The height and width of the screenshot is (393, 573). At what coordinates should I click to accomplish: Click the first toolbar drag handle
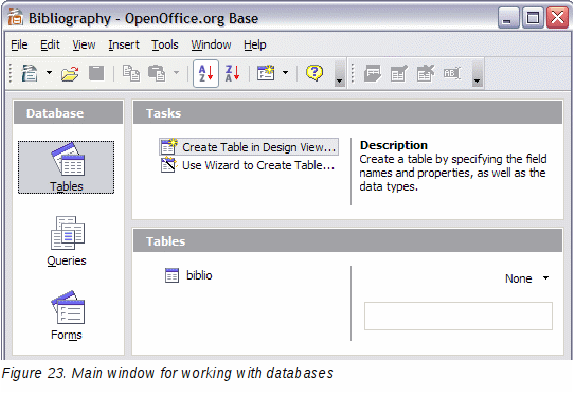(11, 73)
